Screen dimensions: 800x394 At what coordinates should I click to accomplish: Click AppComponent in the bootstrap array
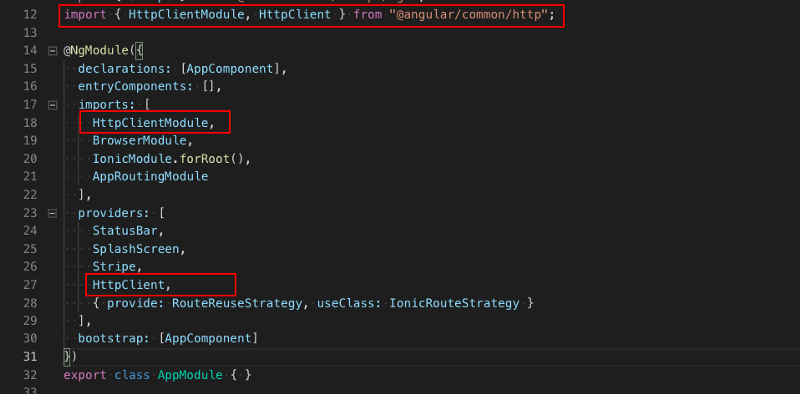(209, 338)
